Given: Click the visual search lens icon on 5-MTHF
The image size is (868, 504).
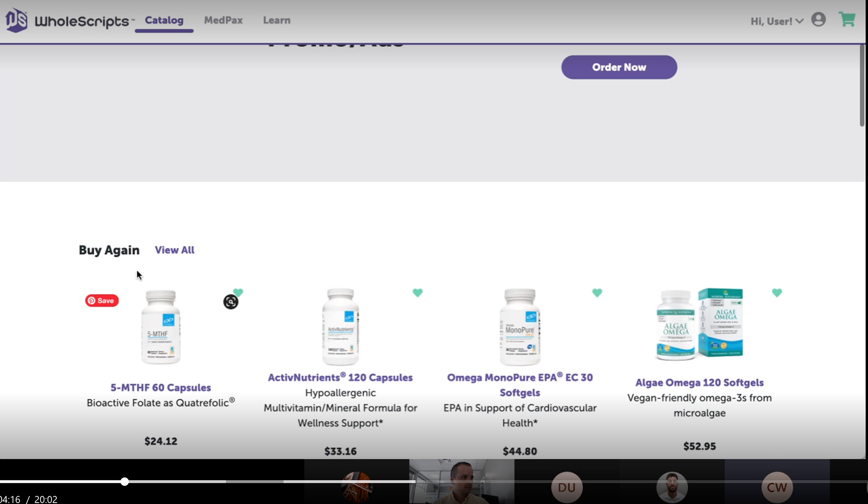Looking at the screenshot, I should click(x=231, y=302).
